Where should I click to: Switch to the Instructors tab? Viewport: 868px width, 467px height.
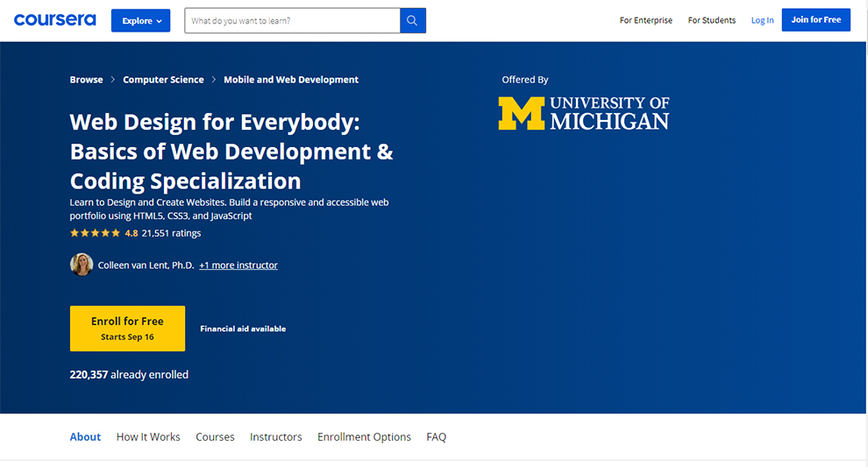275,436
